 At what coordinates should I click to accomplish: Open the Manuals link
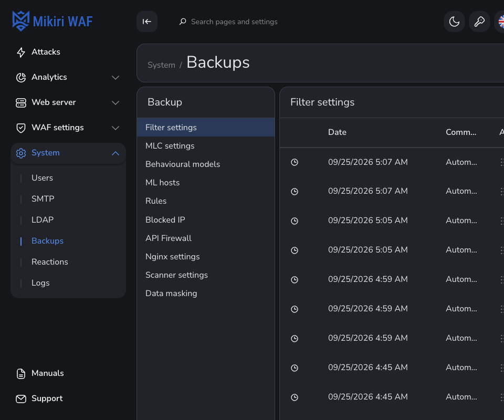click(48, 373)
